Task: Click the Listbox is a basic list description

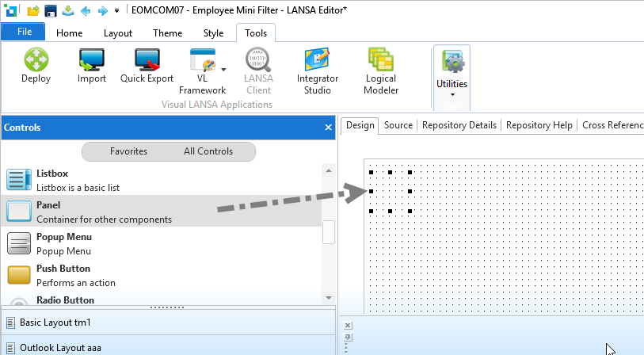Action: click(x=78, y=188)
